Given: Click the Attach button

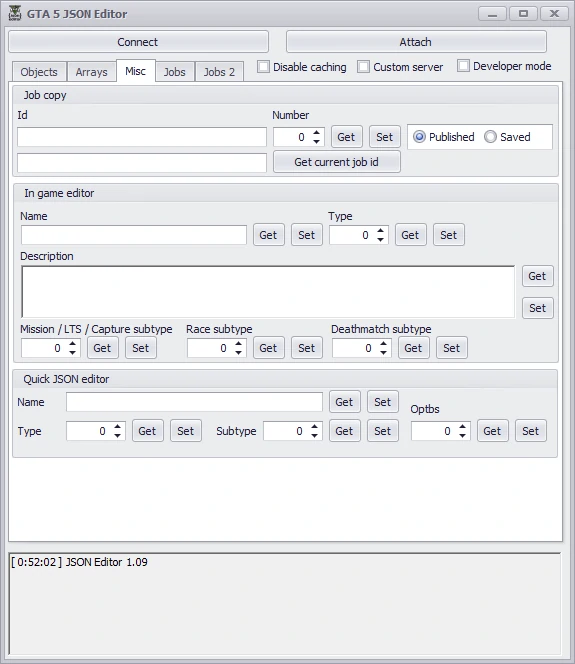Looking at the screenshot, I should point(416,42).
